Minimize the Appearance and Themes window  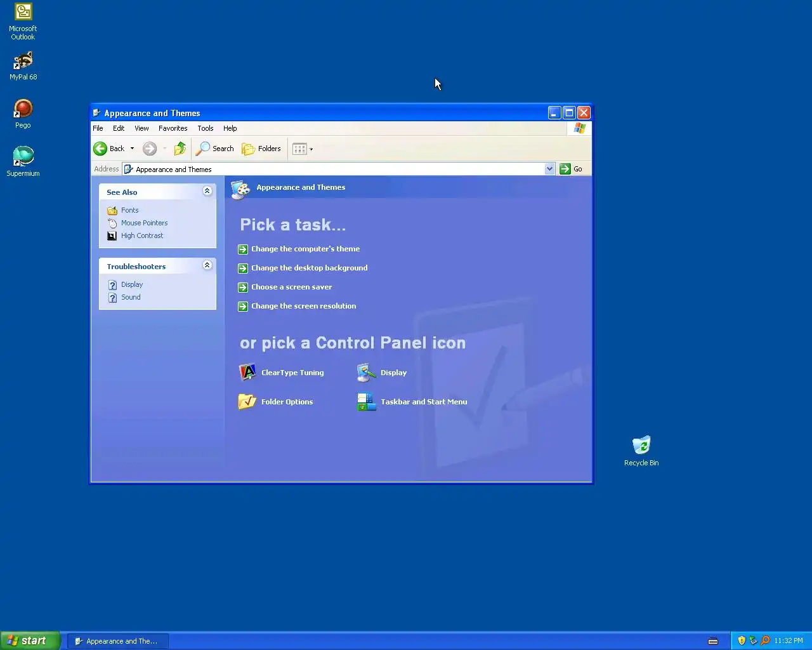(x=554, y=113)
